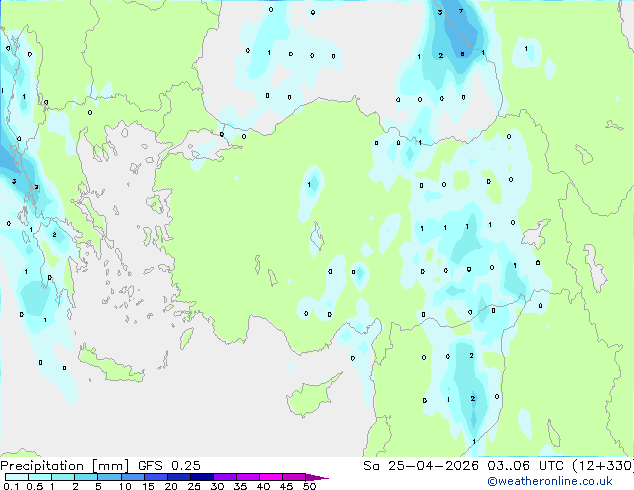634x490 pixels.
Task: Click the 'Precipitation [mm]' title text
Action: pyautogui.click(x=65, y=466)
